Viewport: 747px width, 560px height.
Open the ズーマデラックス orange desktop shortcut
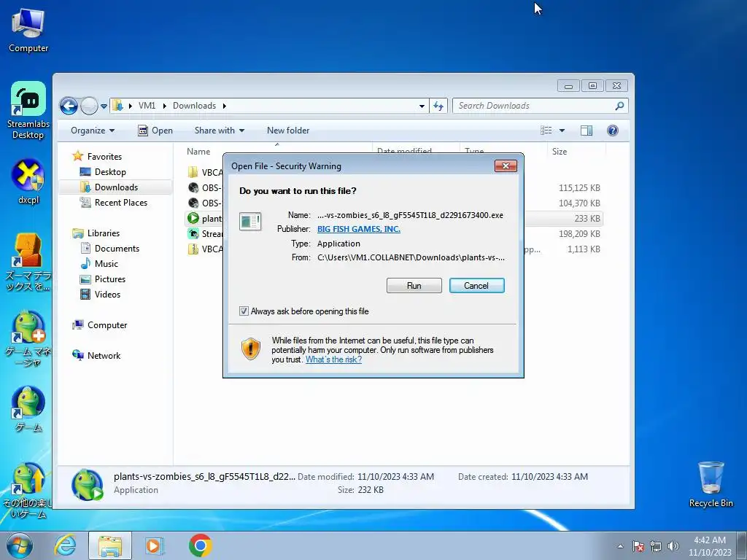click(28, 262)
